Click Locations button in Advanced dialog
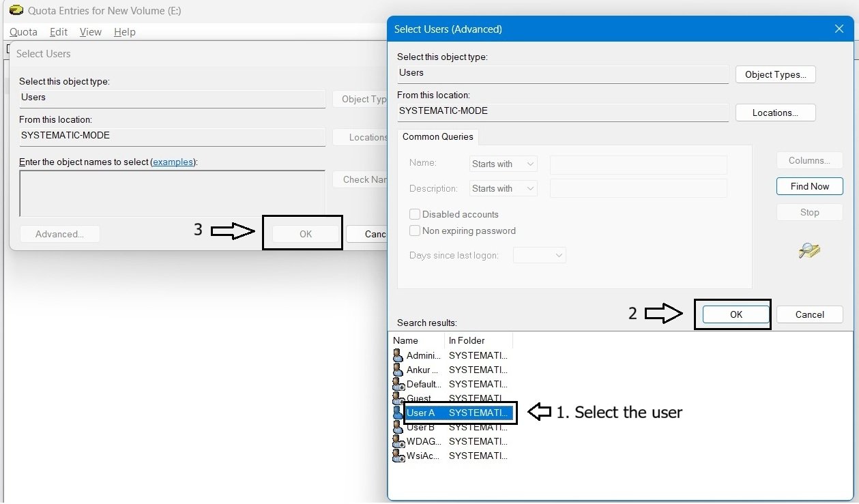 pyautogui.click(x=776, y=113)
